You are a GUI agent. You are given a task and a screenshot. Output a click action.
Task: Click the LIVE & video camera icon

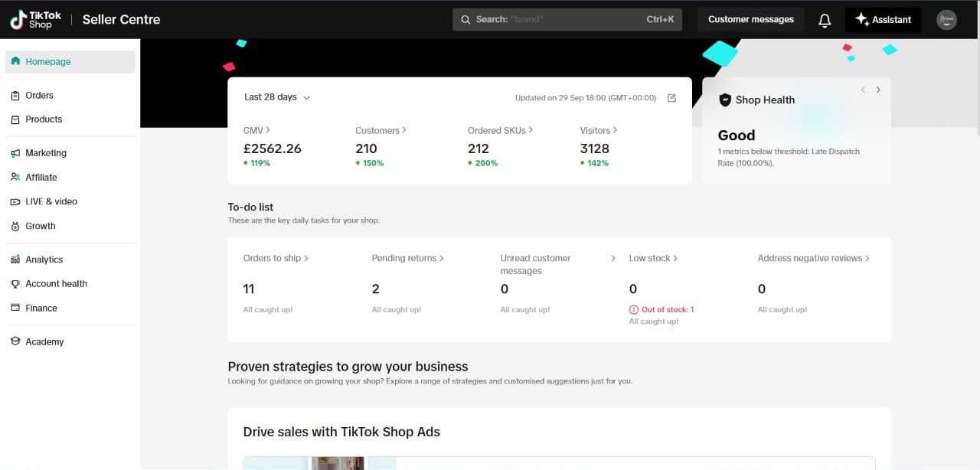[15, 202]
